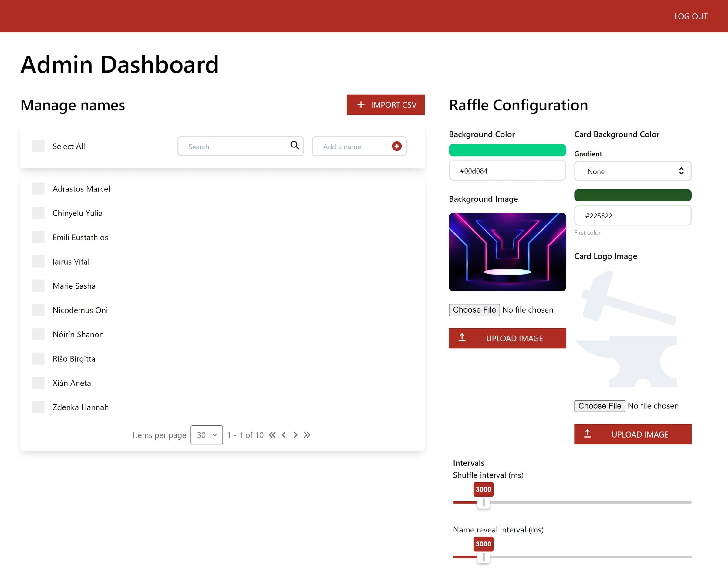Edit the #225522 card color hex field
Image resolution: width=728 pixels, height=578 pixels.
click(x=632, y=215)
